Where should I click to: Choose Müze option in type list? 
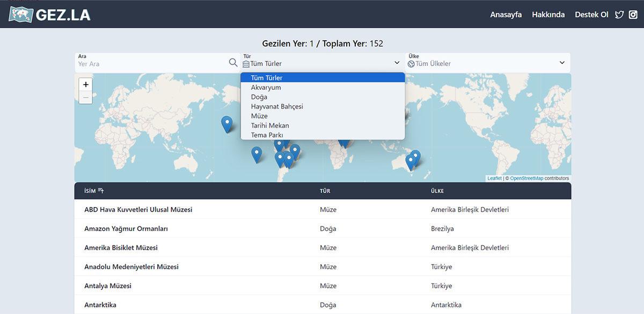[259, 116]
